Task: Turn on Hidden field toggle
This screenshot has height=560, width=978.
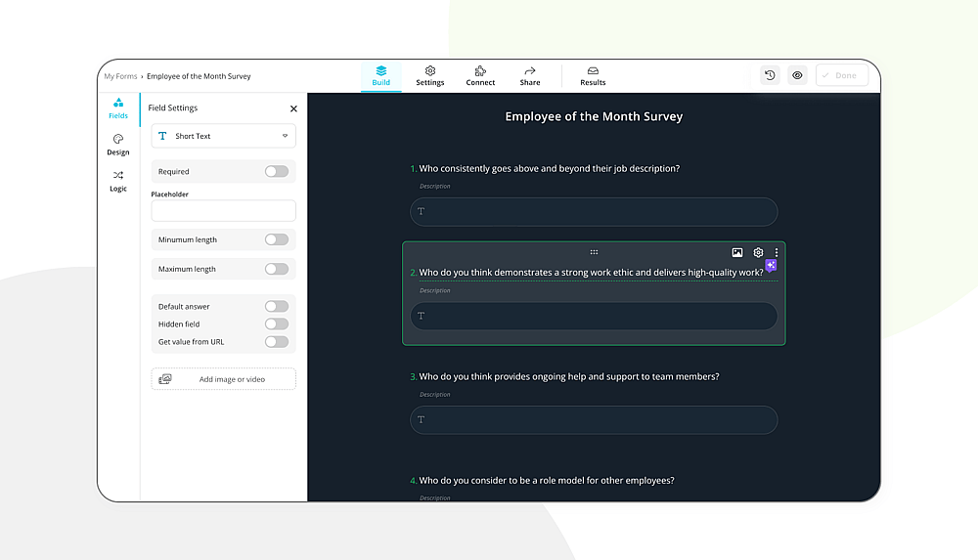Action: pos(277,323)
